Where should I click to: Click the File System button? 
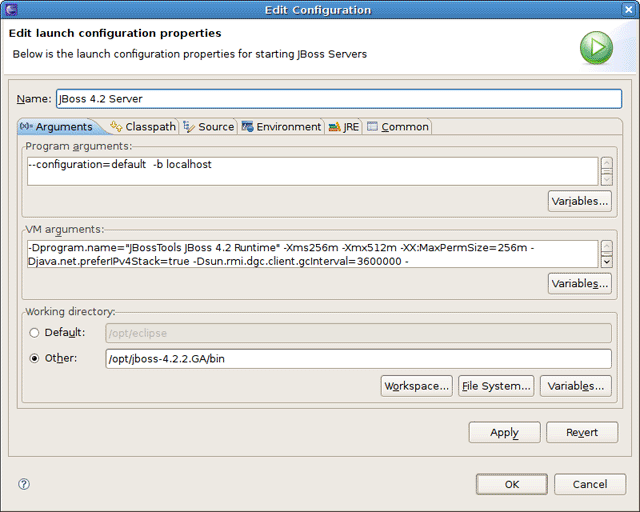495,386
